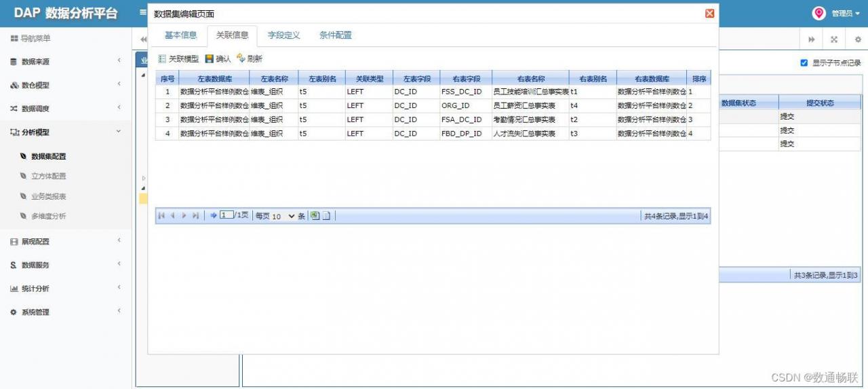Click the settings gear icon at top right
Viewport: 868px width, 389px height.
click(x=857, y=39)
